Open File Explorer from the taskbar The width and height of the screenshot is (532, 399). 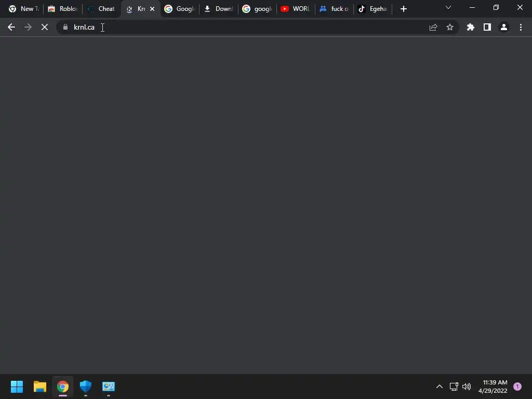[x=39, y=387]
